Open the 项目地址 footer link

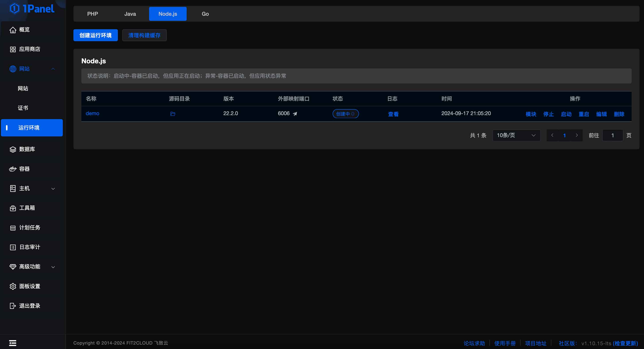pyautogui.click(x=536, y=343)
